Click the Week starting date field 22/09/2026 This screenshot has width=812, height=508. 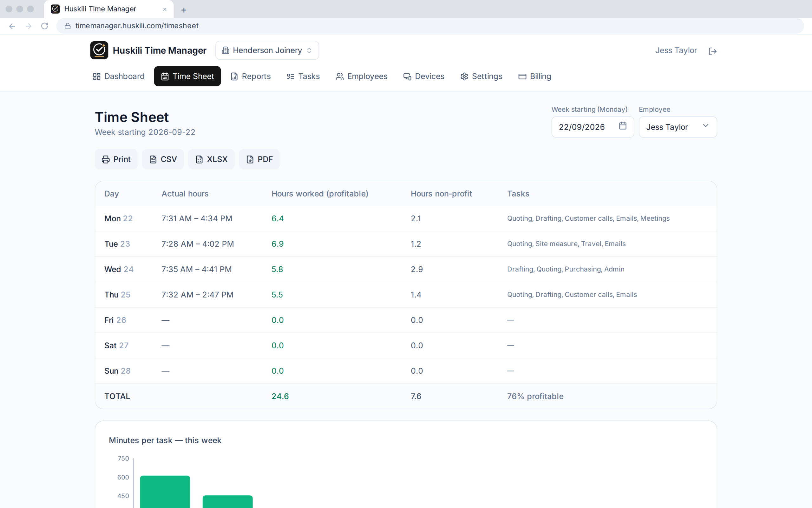pyautogui.click(x=593, y=127)
